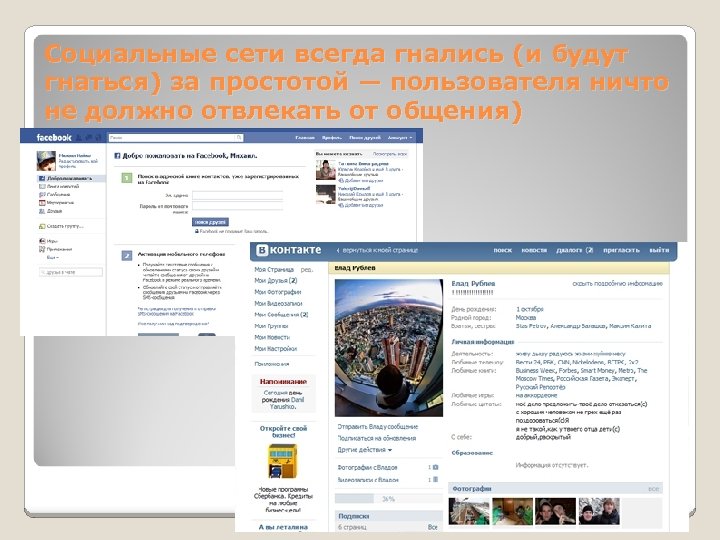This screenshot has width=720, height=540.
Task: Click the Сбербанк ad building icon
Action: tap(283, 461)
